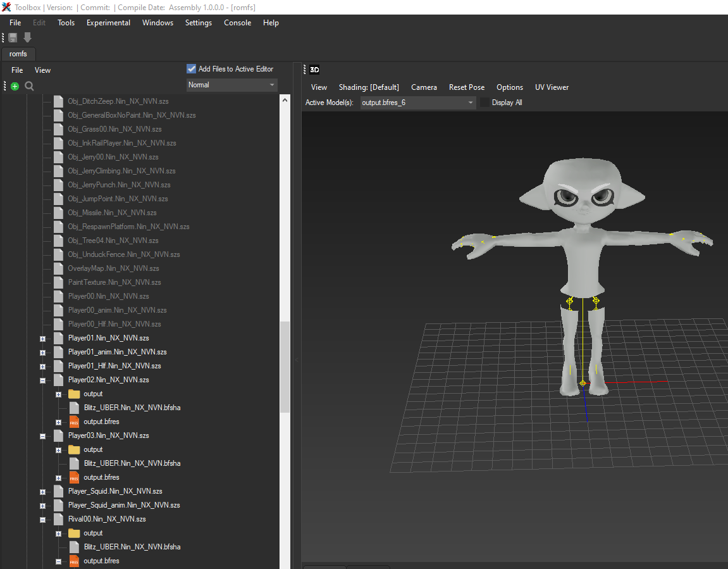Expand Player01_anim.Nin_NX_NVN.szs node

click(x=43, y=353)
